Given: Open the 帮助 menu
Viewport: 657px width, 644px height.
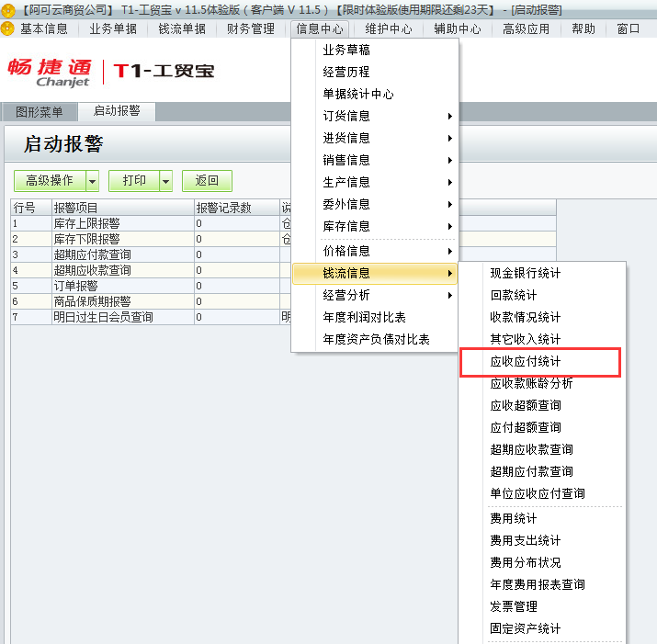Looking at the screenshot, I should [583, 28].
